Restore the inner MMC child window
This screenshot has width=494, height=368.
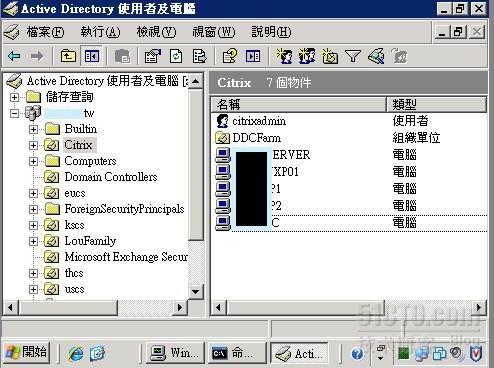coord(459,32)
